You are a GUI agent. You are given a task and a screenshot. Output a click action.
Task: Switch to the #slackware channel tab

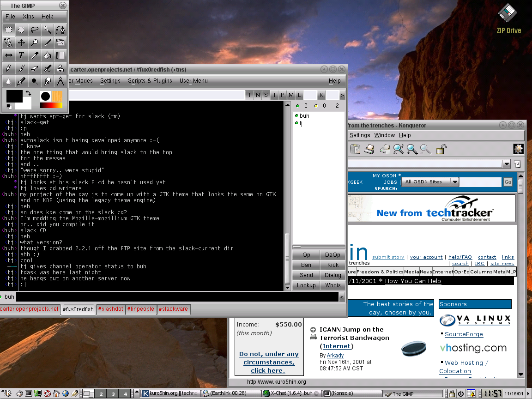[x=173, y=309]
